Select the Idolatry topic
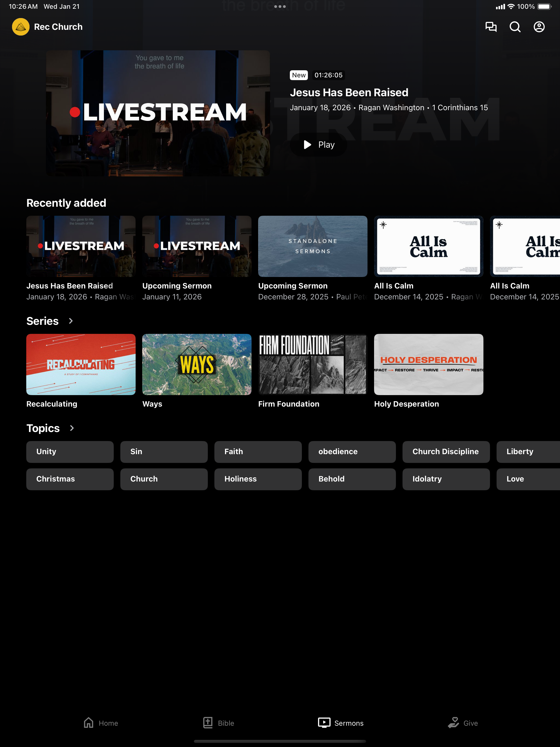 446,479
